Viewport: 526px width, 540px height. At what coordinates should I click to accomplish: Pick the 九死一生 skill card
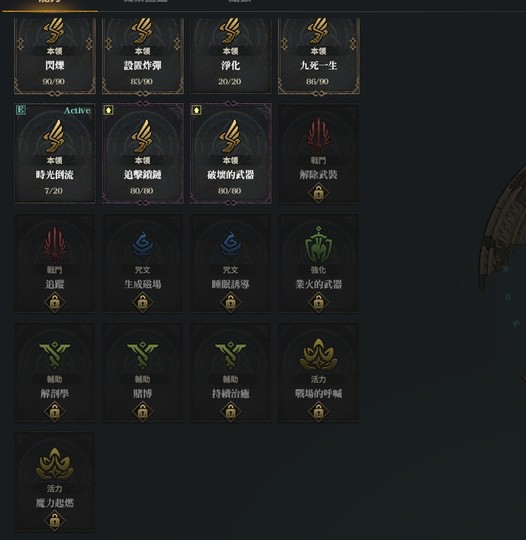tap(319, 56)
